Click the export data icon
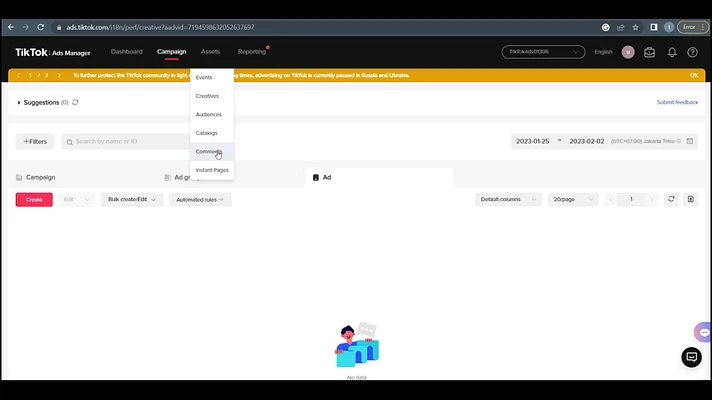Screen dimensions: 712x400 coord(690,199)
